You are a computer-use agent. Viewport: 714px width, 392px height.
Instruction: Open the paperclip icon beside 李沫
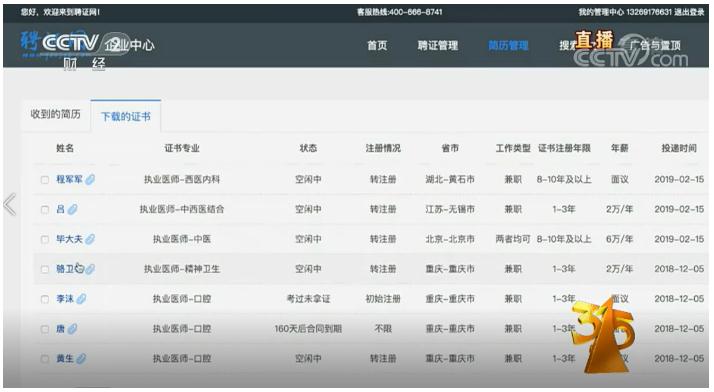pyautogui.click(x=81, y=299)
